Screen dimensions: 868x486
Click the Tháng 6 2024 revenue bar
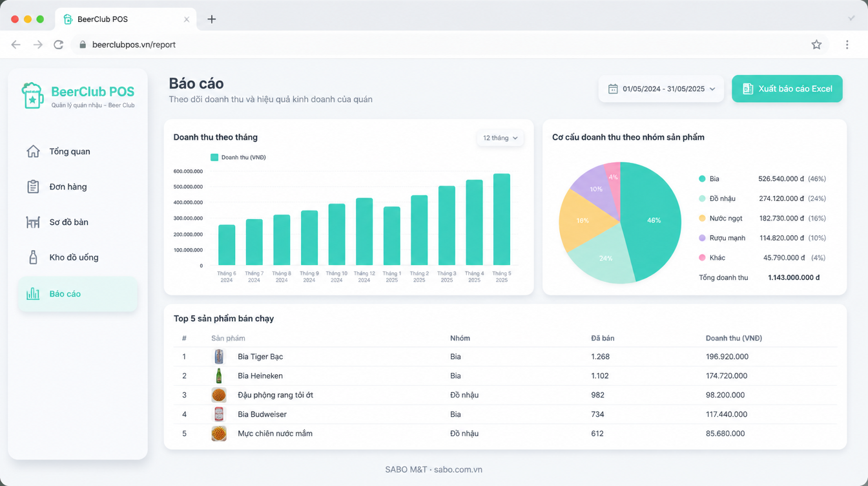pos(227,245)
